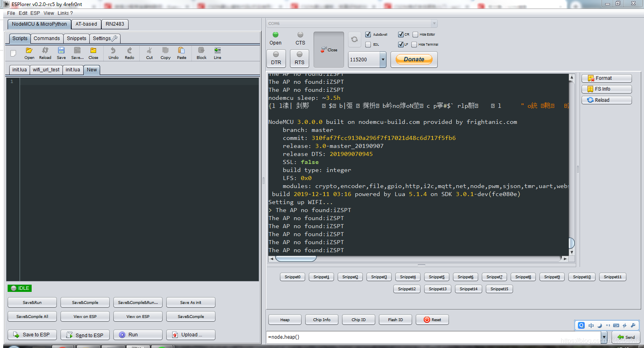Check the Hide Terminal checkbox
The width and height of the screenshot is (644, 348).
click(x=414, y=45)
